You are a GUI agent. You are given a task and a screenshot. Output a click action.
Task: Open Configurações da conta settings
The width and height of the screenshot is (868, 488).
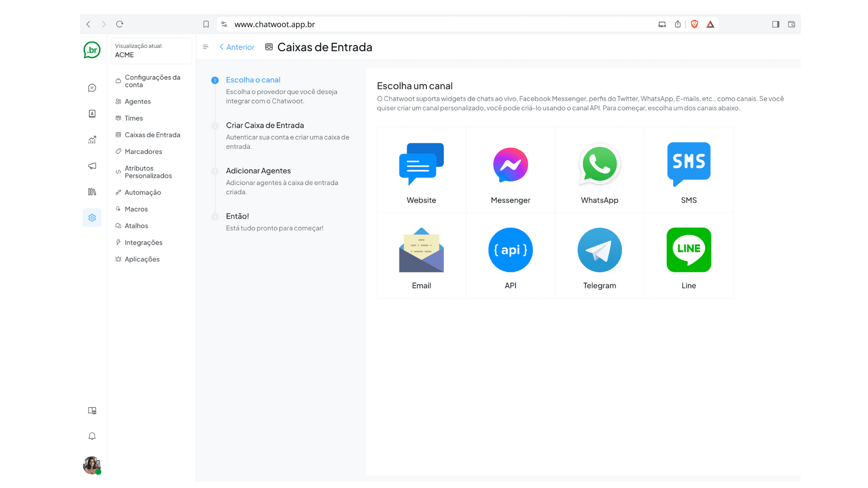tap(153, 81)
